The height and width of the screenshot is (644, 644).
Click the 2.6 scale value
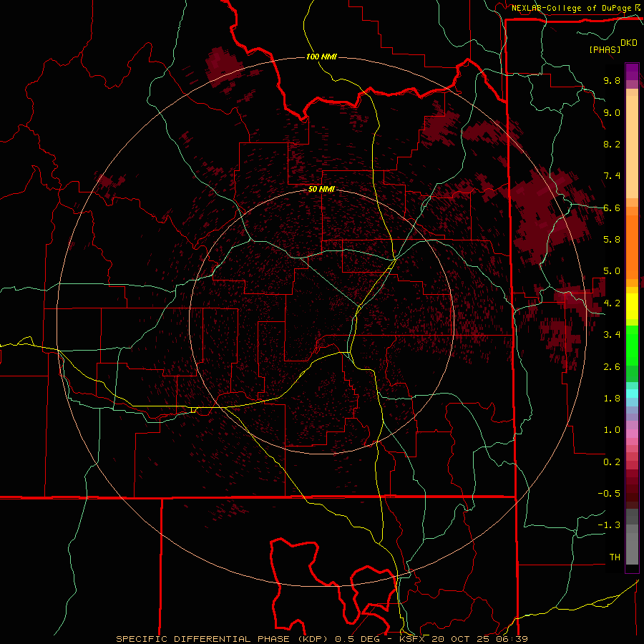[612, 367]
